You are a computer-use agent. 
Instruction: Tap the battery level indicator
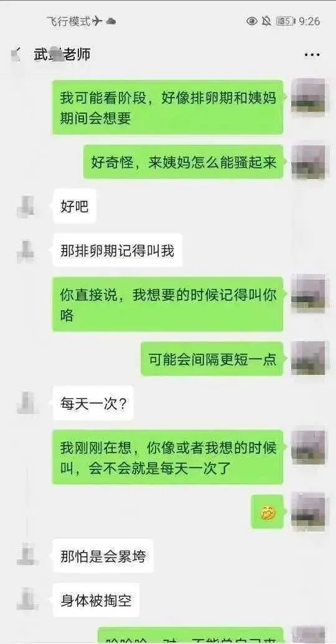pyautogui.click(x=285, y=21)
